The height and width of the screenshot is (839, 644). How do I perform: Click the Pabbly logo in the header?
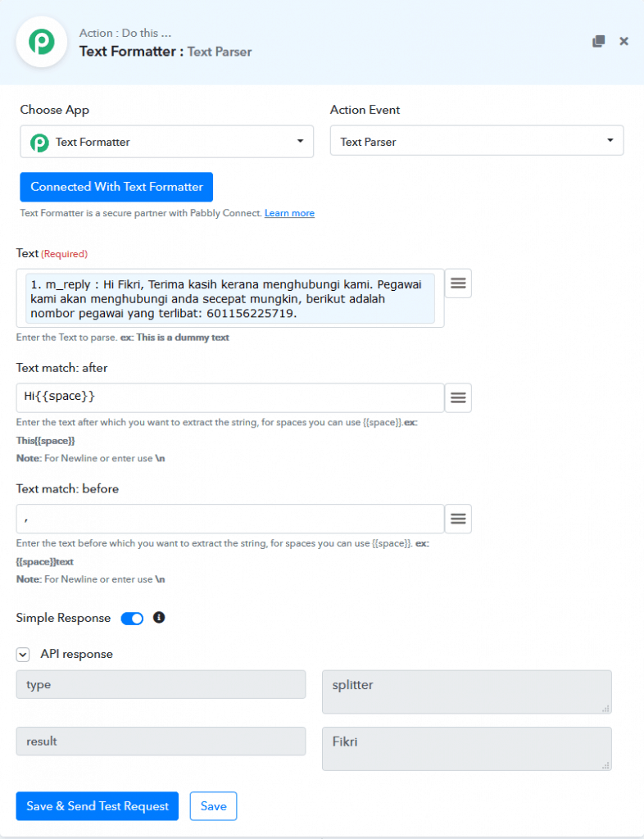tap(42, 42)
